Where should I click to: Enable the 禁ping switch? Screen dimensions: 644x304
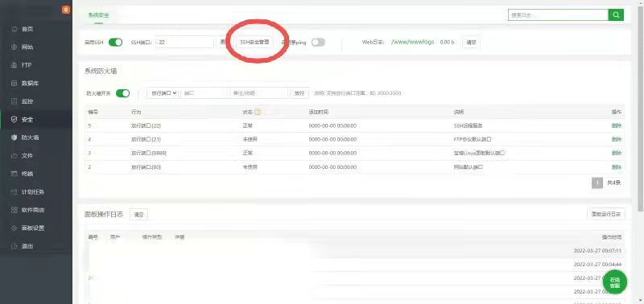tap(318, 43)
